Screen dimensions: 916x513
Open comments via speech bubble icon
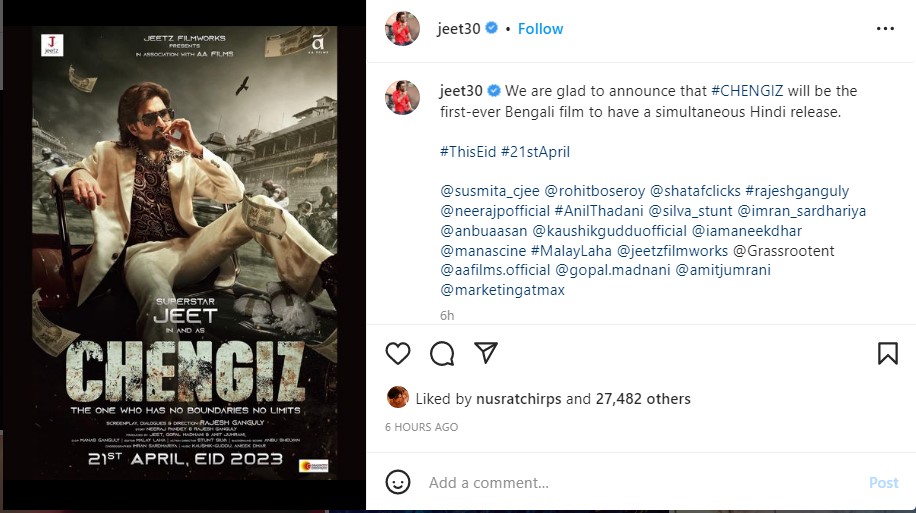[x=442, y=353]
